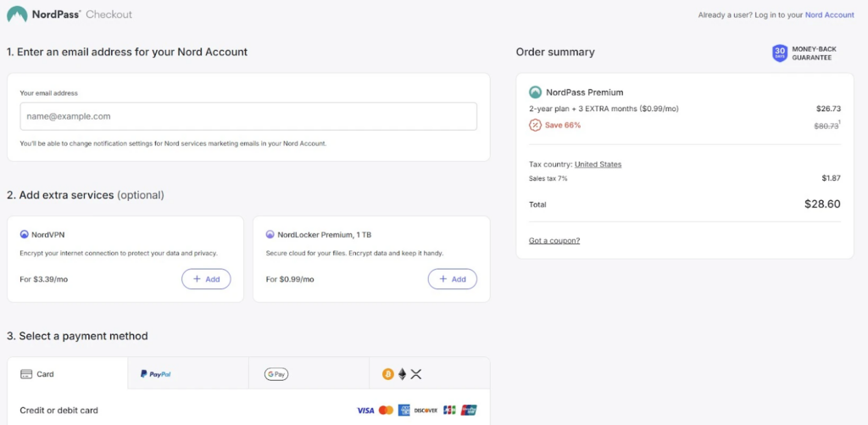Click the 'Sales tax 7%' label

click(x=548, y=178)
